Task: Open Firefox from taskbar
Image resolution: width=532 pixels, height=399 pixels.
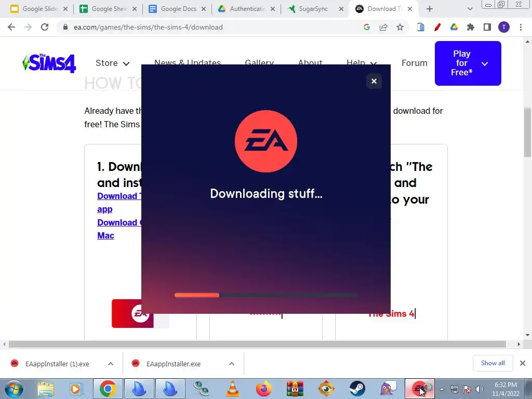Action: pyautogui.click(x=263, y=389)
